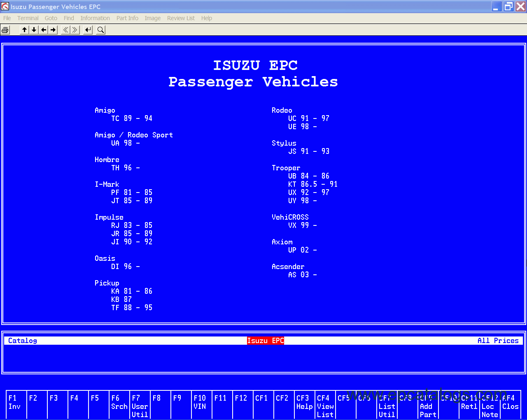Open the File menu

click(x=7, y=18)
